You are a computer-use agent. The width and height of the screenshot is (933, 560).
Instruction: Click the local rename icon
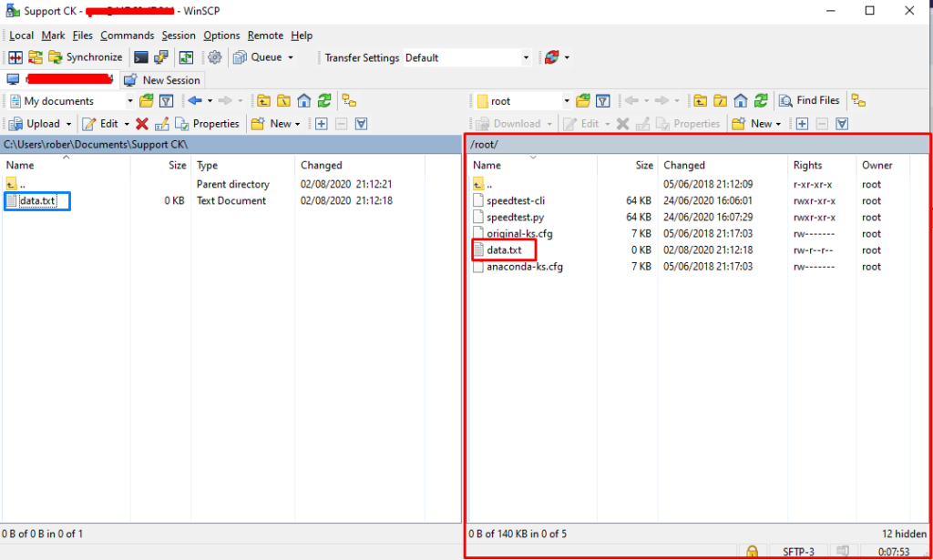[162, 124]
